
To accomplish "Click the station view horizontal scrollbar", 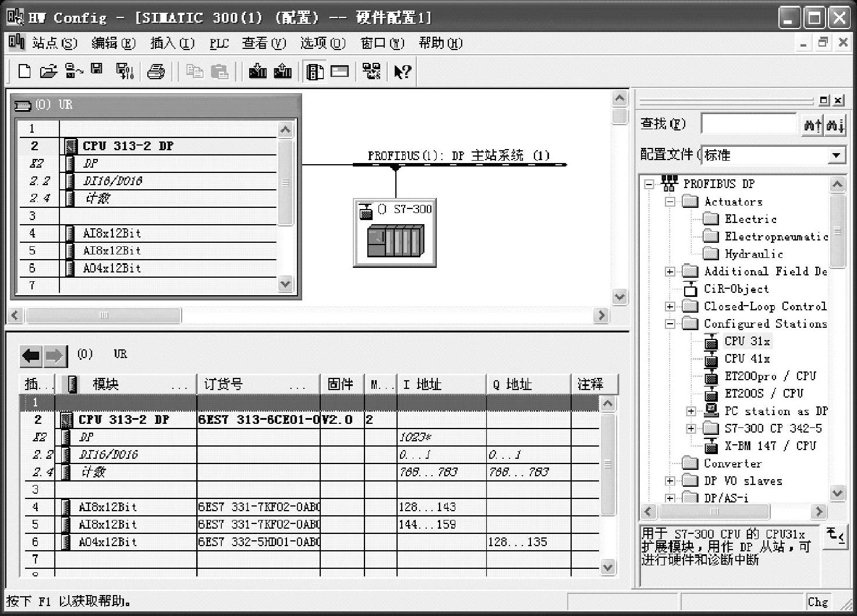I will pyautogui.click(x=309, y=316).
